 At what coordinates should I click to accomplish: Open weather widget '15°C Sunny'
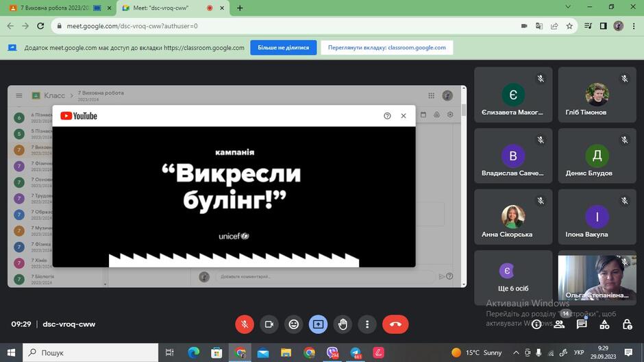pyautogui.click(x=477, y=352)
